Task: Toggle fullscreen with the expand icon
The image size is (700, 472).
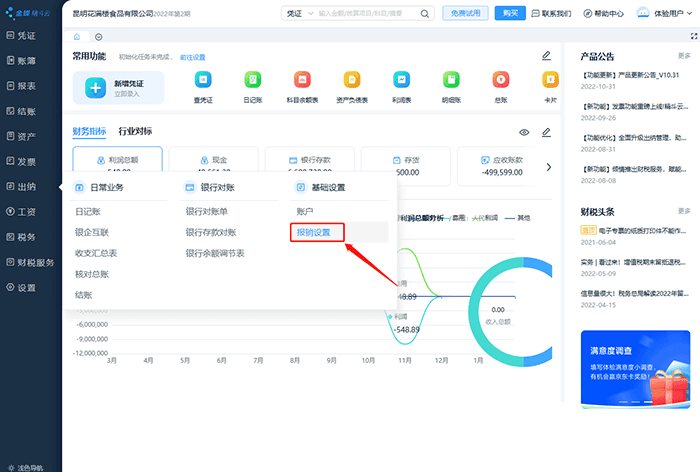Action: pyautogui.click(x=694, y=37)
